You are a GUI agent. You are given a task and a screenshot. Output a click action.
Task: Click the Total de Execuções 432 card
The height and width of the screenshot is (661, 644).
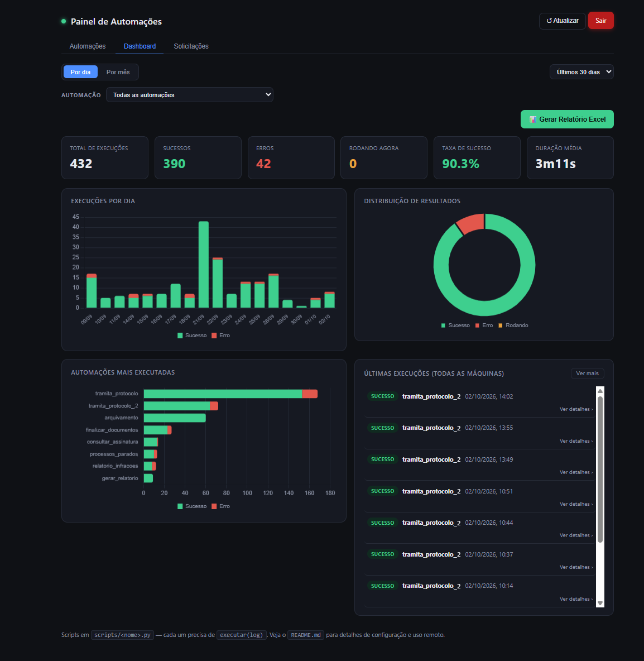104,157
